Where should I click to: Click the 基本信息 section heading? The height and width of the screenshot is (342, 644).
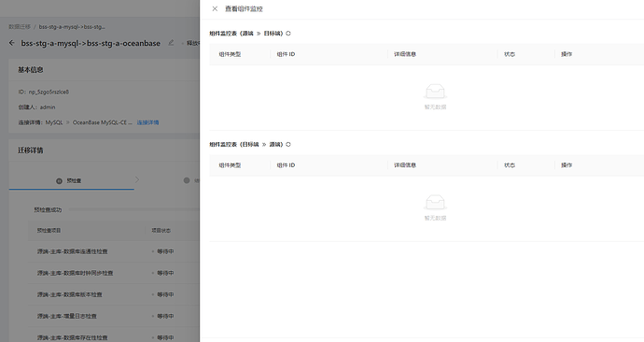click(31, 70)
